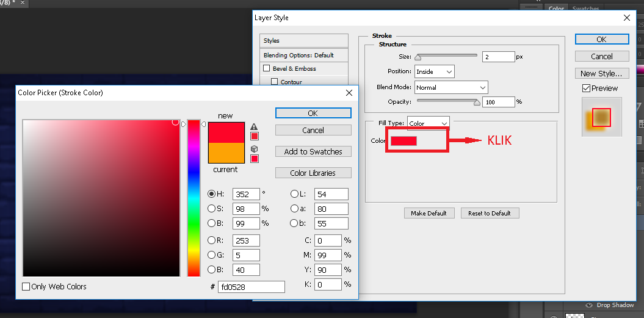Select the B brightness radio button
Screen dimensions: 644x318
(212, 223)
